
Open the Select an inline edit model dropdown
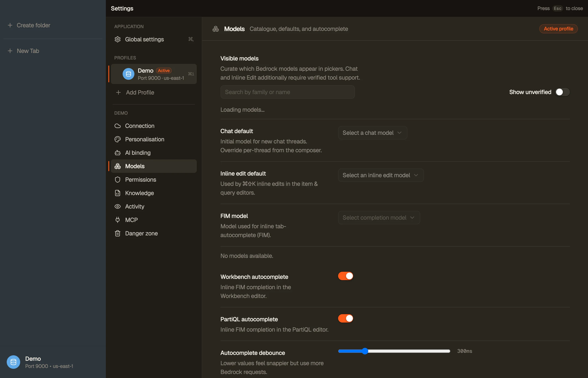[x=381, y=175]
